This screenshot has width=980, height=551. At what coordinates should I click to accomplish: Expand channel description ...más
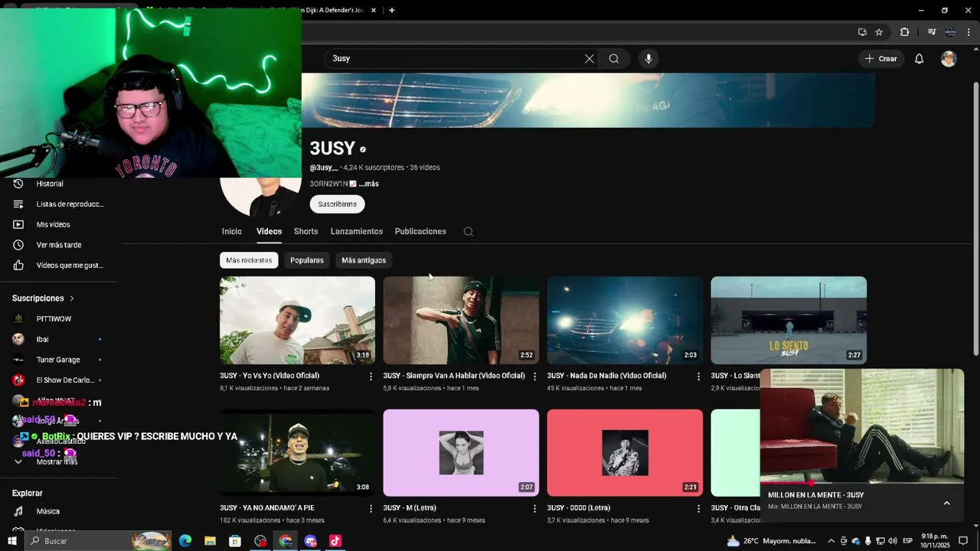368,184
